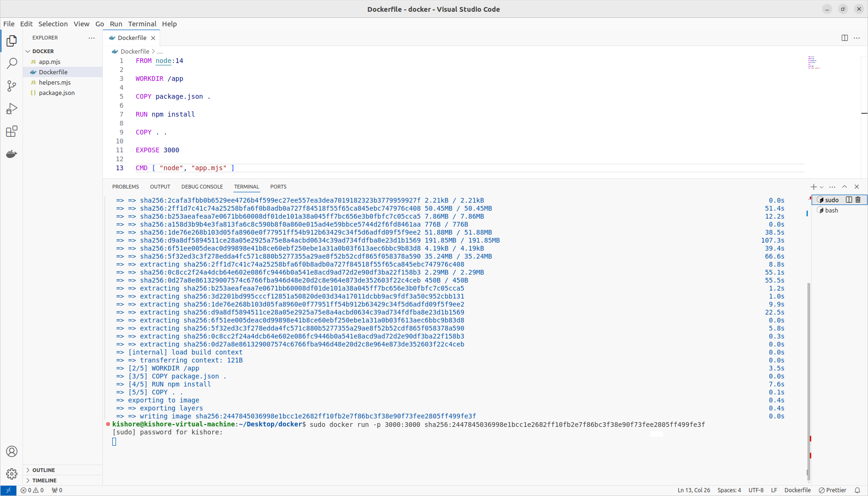Click the terminal scrollbar
This screenshot has height=496, width=868.
point(808,376)
